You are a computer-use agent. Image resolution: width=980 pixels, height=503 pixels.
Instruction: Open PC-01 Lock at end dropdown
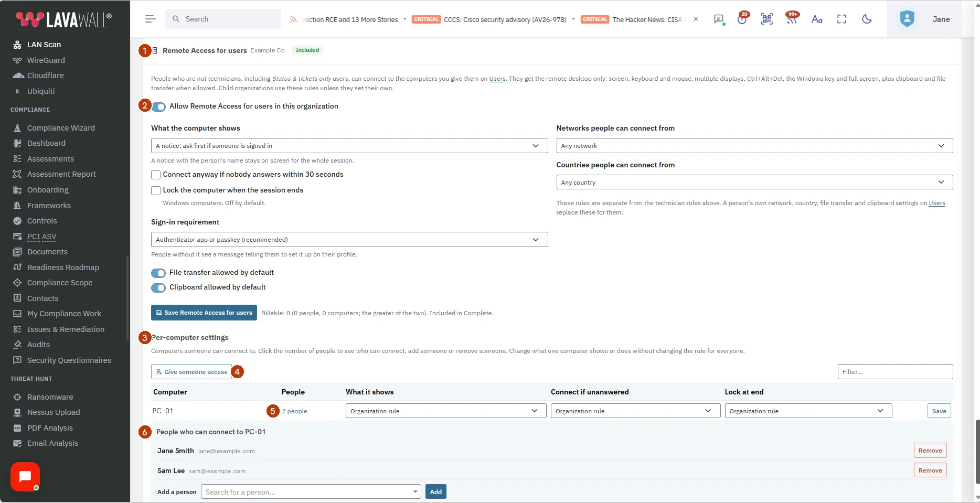point(808,411)
